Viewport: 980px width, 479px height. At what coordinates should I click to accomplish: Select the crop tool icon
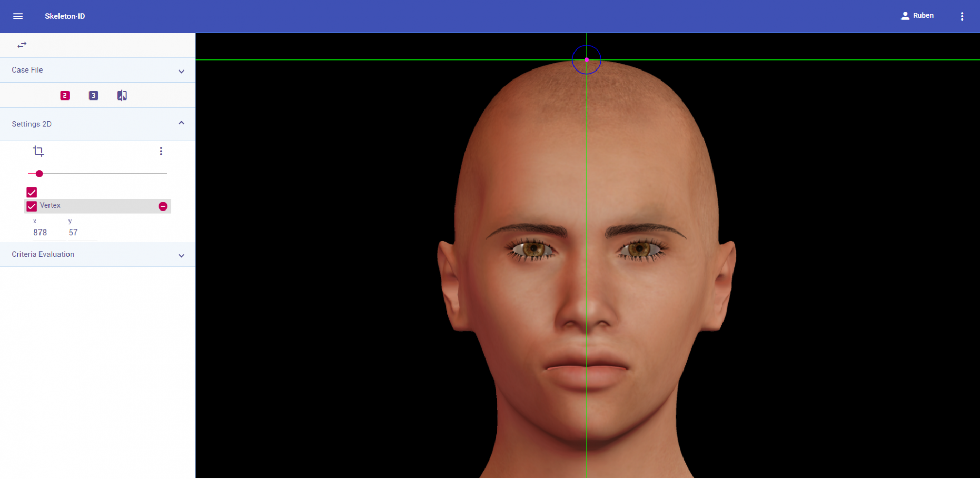[x=38, y=152]
